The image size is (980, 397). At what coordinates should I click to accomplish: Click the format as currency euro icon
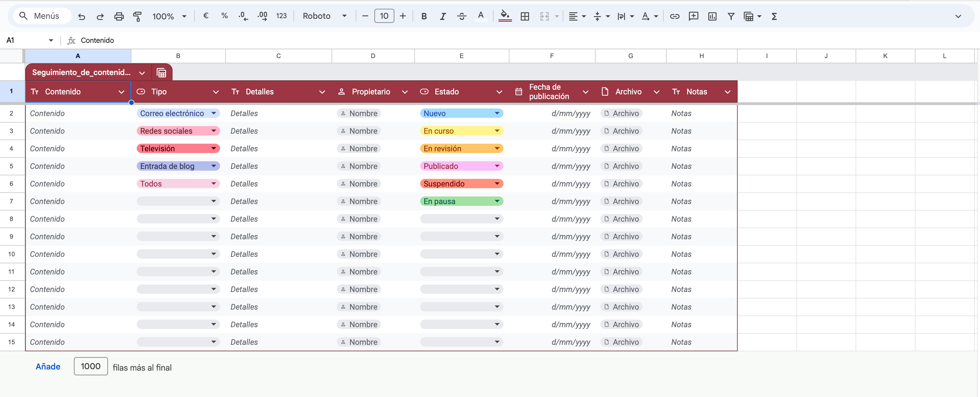[206, 16]
